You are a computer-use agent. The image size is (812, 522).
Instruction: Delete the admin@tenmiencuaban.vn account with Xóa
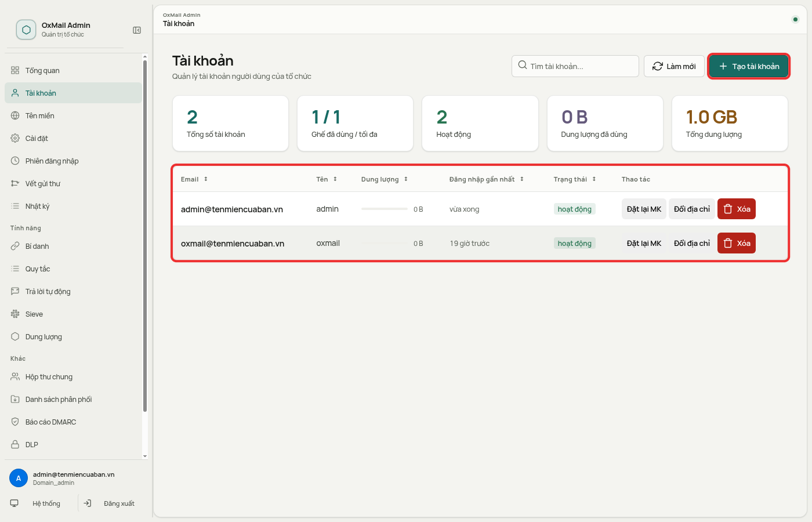[737, 209]
